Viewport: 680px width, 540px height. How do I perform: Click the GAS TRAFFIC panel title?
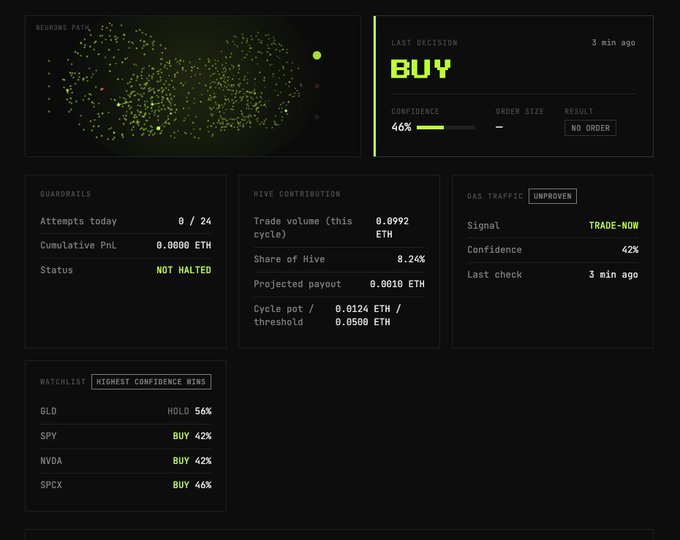[x=495, y=196]
